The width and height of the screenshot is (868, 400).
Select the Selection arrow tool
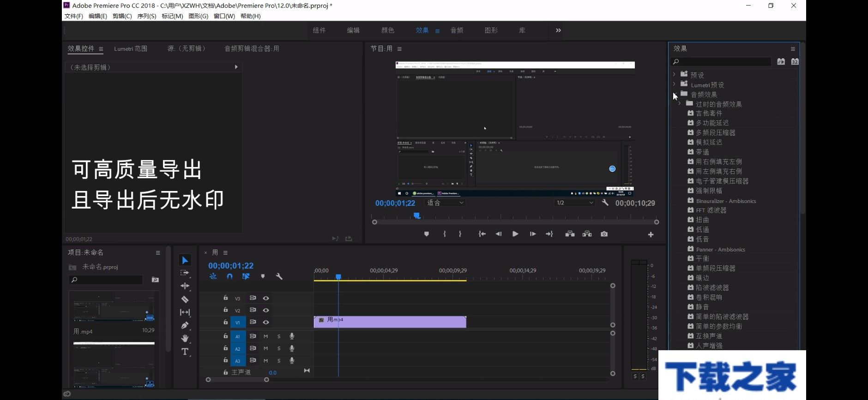185,260
